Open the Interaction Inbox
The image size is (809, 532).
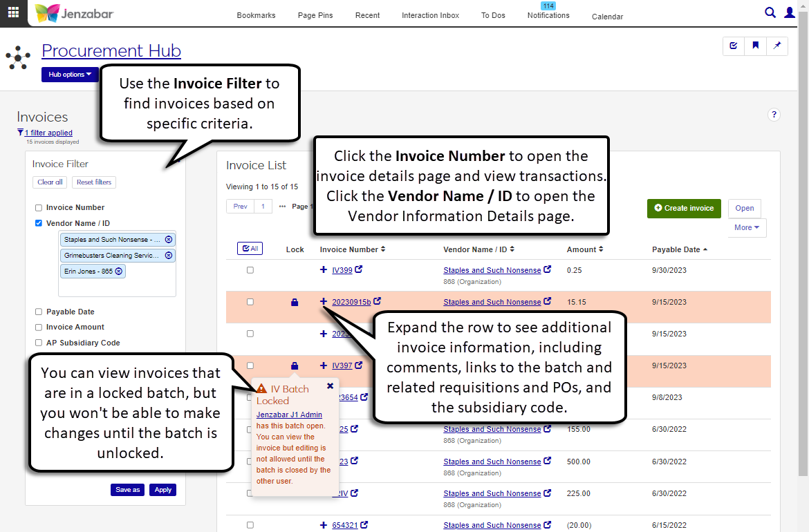tap(430, 15)
